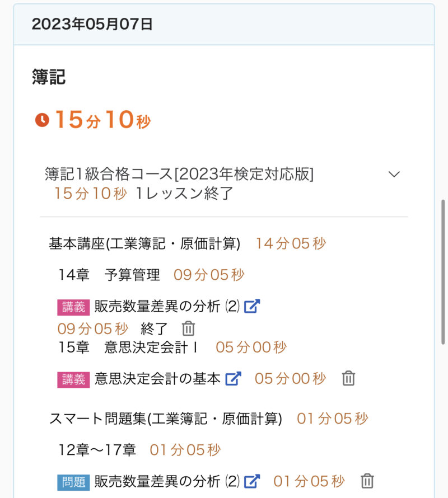The height and width of the screenshot is (498, 448).
Task: Click the 2023年05月07日 date header
Action: click(x=92, y=24)
